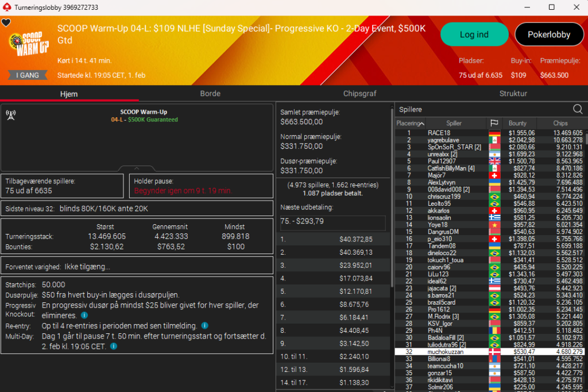This screenshot has width=588, height=392.
Task: Collapse the tournament banner panel chevron
Action: (138, 168)
